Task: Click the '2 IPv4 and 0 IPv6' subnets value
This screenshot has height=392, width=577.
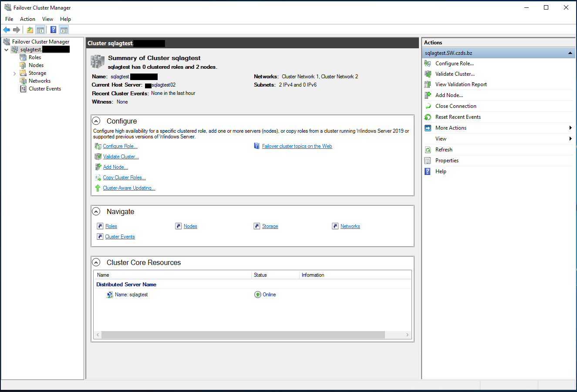Action: point(298,85)
